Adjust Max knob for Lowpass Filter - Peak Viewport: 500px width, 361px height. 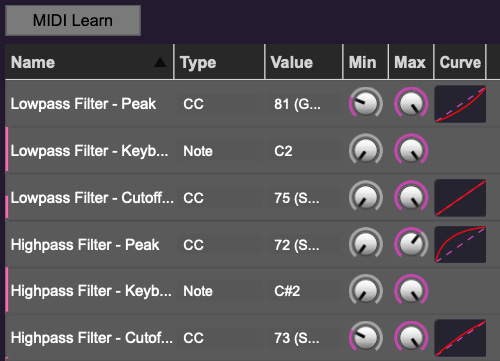point(411,103)
